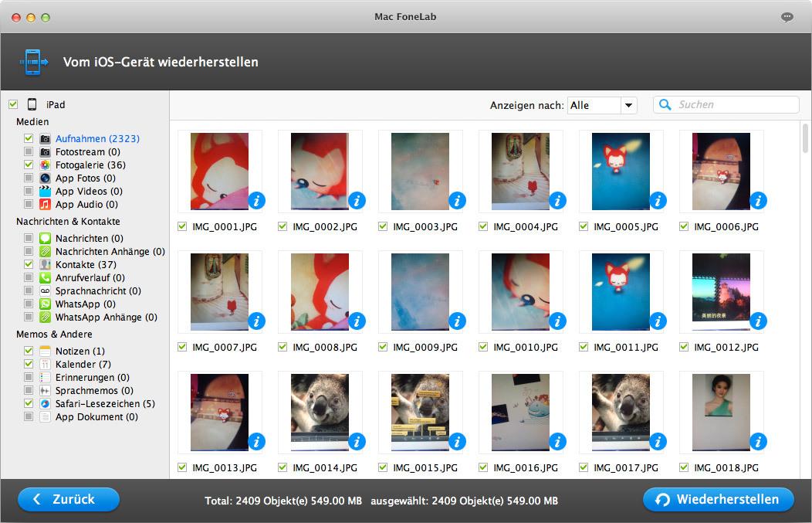
Task: Select the Notizen (1) category
Action: pos(80,351)
